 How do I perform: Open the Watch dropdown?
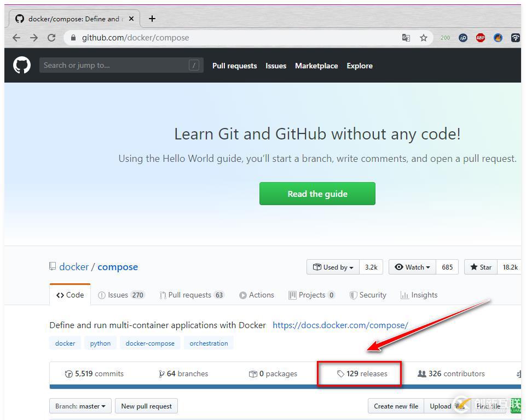(x=412, y=267)
